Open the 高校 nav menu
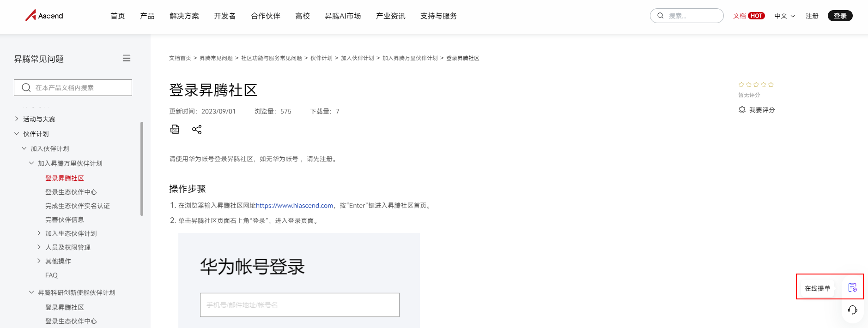The image size is (868, 328). pyautogui.click(x=303, y=16)
